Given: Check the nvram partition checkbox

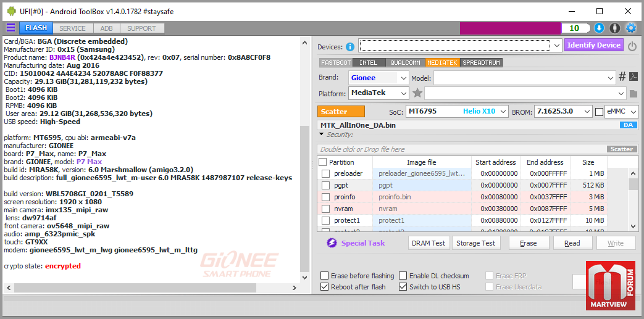Looking at the screenshot, I should (325, 209).
